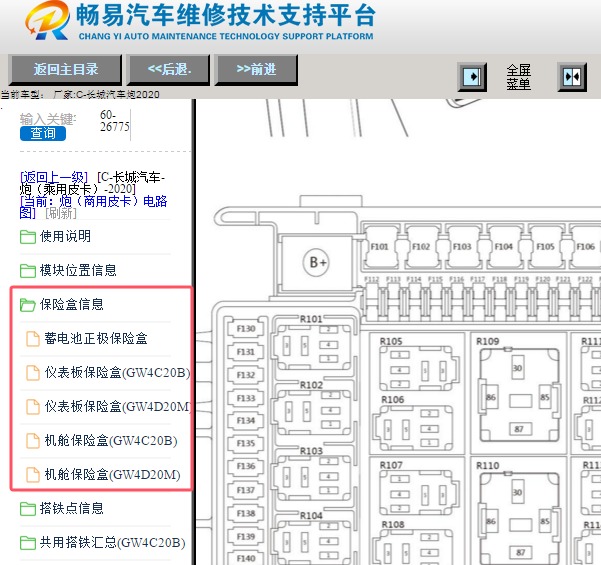Click fuse F103 in the diagram

(x=462, y=246)
